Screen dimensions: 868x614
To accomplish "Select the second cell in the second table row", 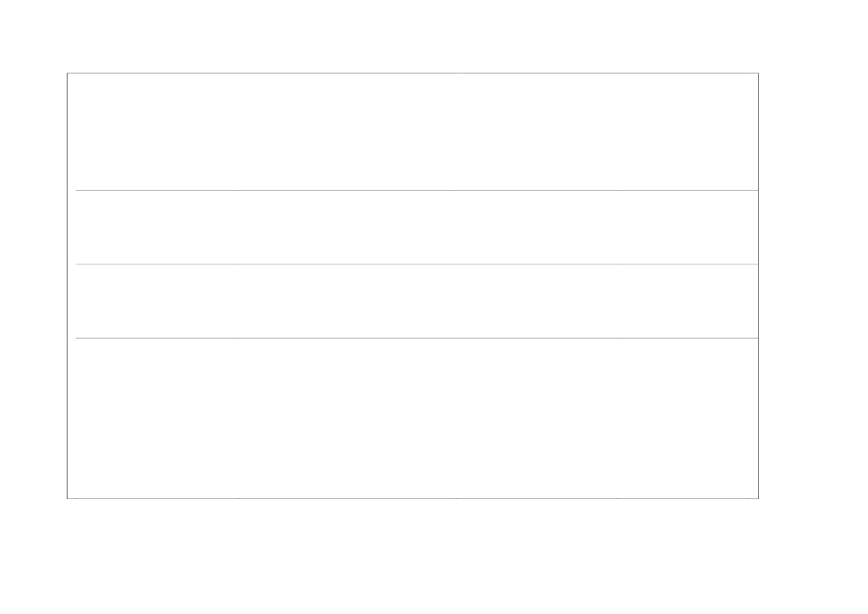I will [347, 227].
